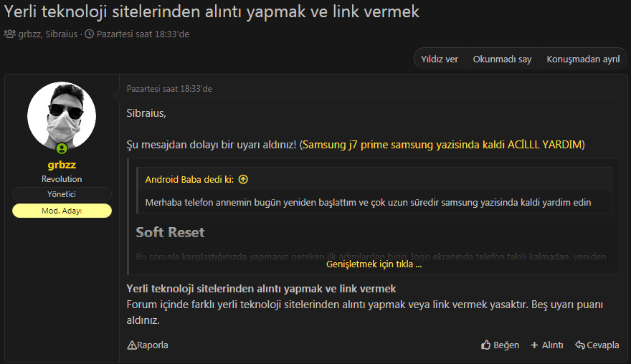Screen dimensions: 631x364
Task: Open post timestamp Pazartesi saat 18:33'de permalink
Action: coord(169,89)
